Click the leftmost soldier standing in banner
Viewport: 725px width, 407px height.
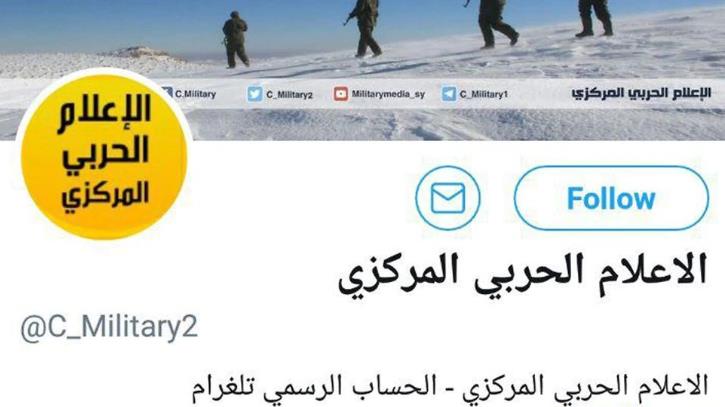[x=235, y=40]
